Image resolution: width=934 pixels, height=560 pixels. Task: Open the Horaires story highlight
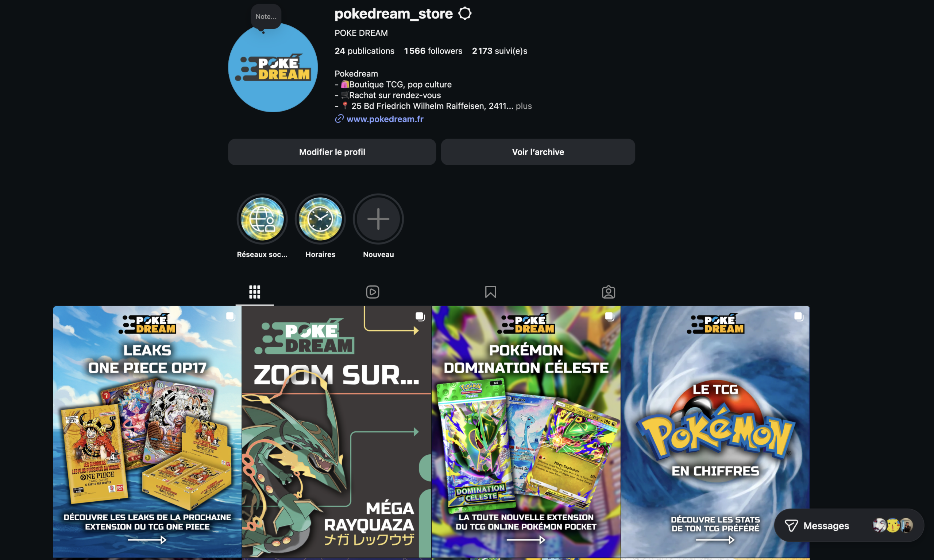320,219
